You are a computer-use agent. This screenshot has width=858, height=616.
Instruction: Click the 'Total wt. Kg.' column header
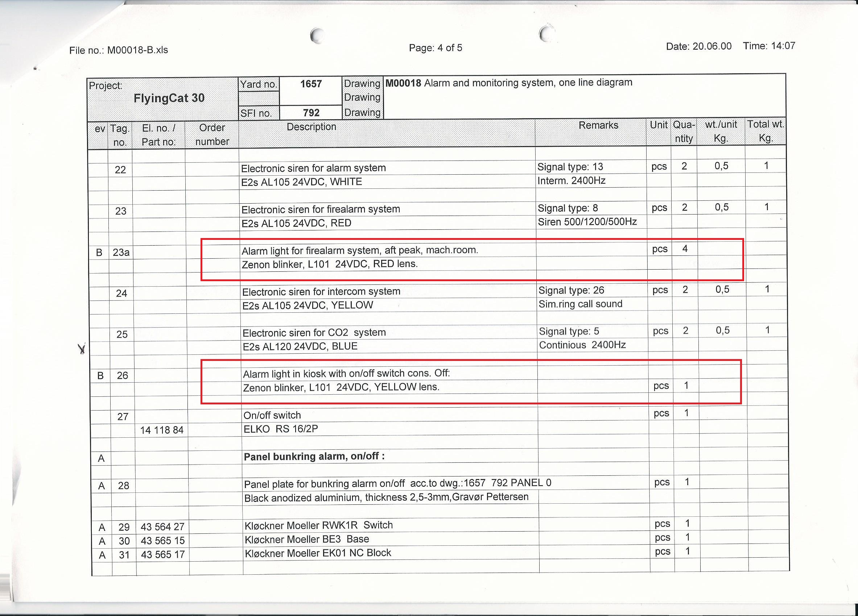[x=766, y=131]
